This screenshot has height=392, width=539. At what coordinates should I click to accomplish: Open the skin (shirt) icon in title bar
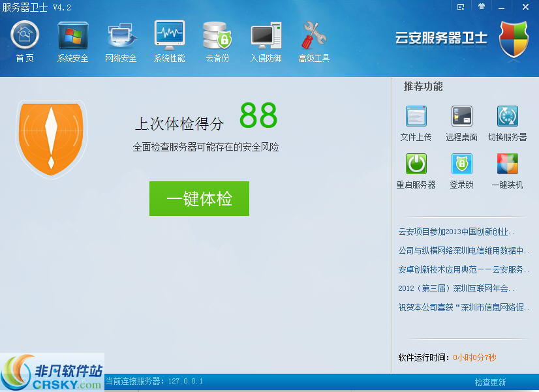coord(482,7)
